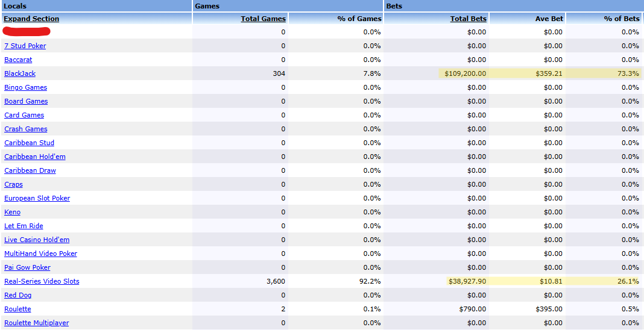Open Live Casino Hold'em link

(37, 240)
